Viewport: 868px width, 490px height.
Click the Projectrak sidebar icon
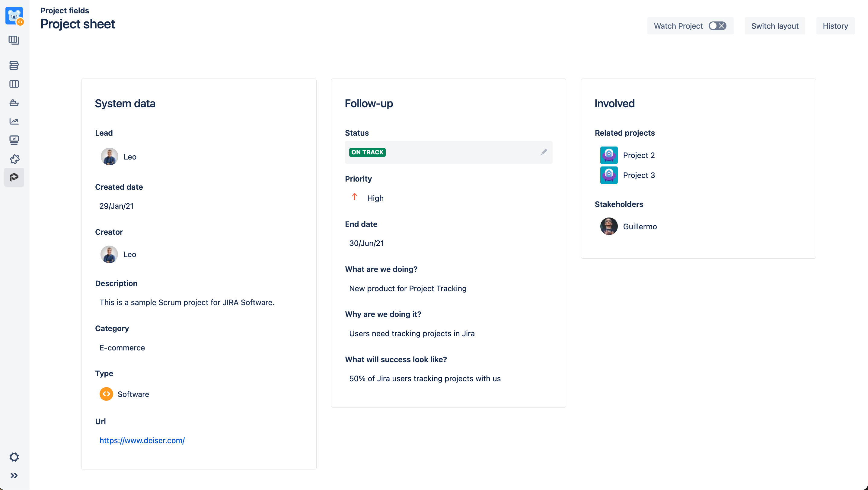[14, 177]
